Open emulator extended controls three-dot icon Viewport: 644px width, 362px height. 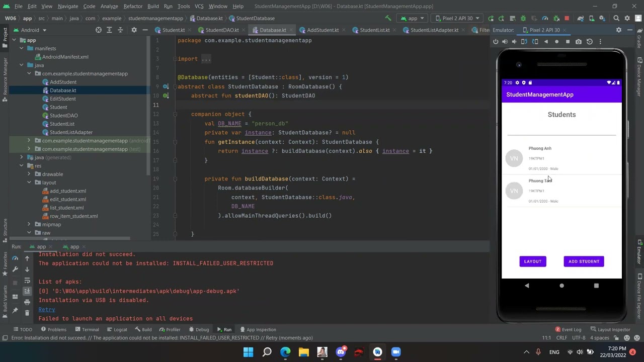pos(600,42)
